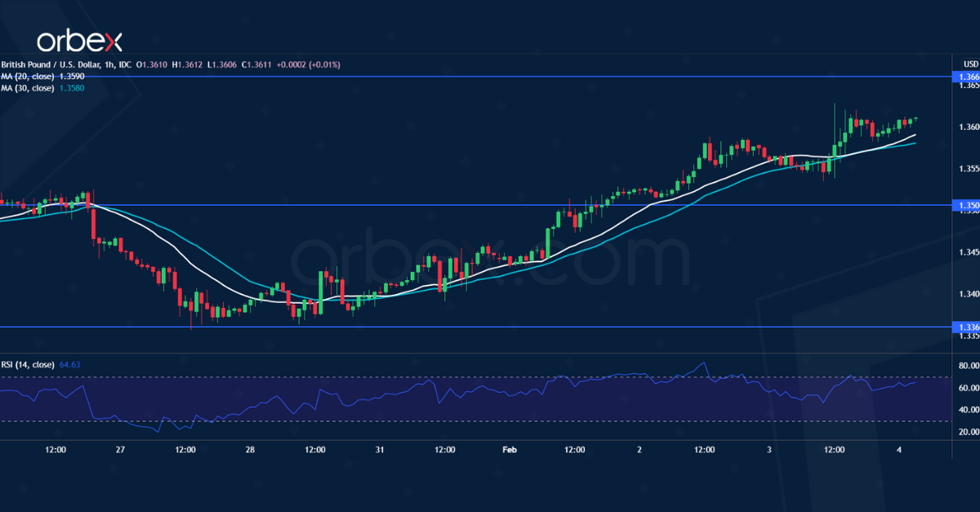Toggle the RSI value 64.63 display
Screen dimensions: 980x512
[69, 364]
